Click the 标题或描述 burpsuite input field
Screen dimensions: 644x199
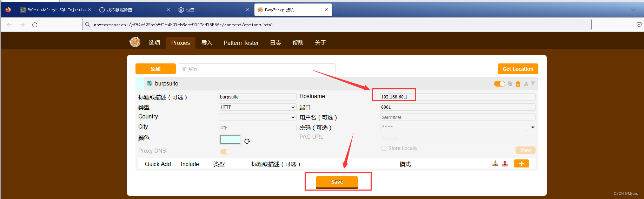(258, 97)
